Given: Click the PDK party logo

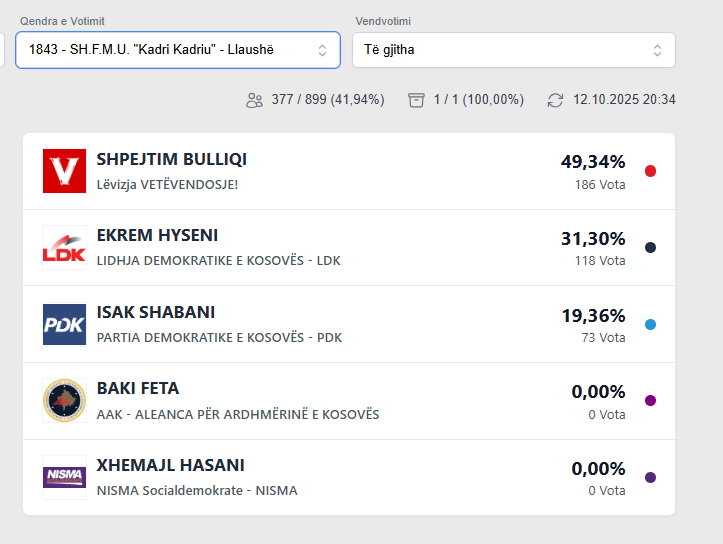Looking at the screenshot, I should point(64,324).
